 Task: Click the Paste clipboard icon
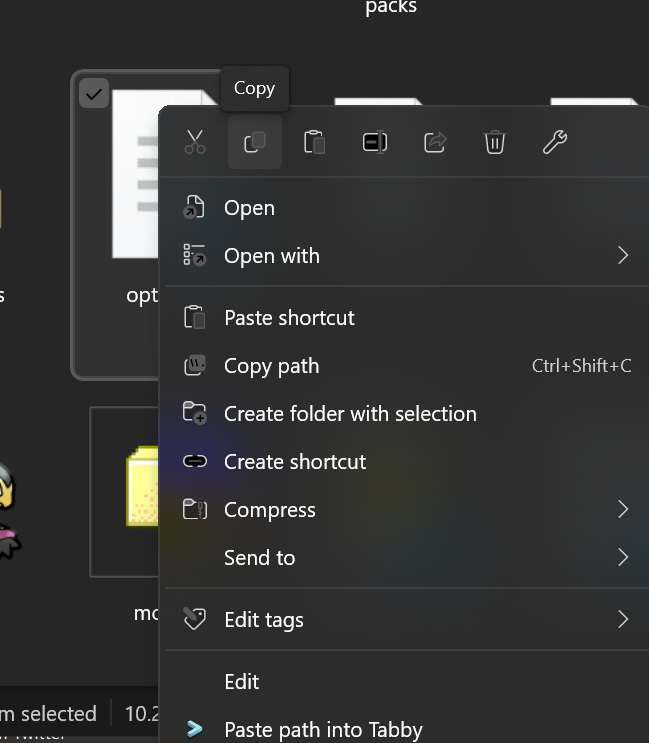click(314, 143)
